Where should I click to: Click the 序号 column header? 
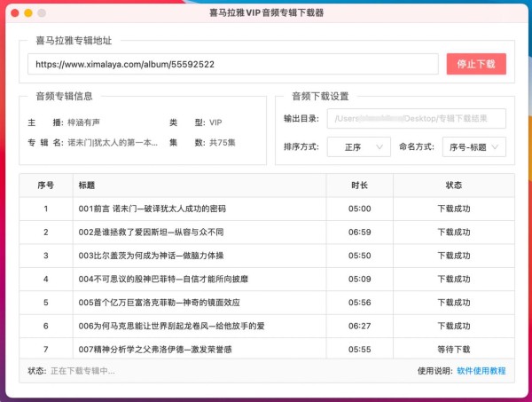[45, 185]
